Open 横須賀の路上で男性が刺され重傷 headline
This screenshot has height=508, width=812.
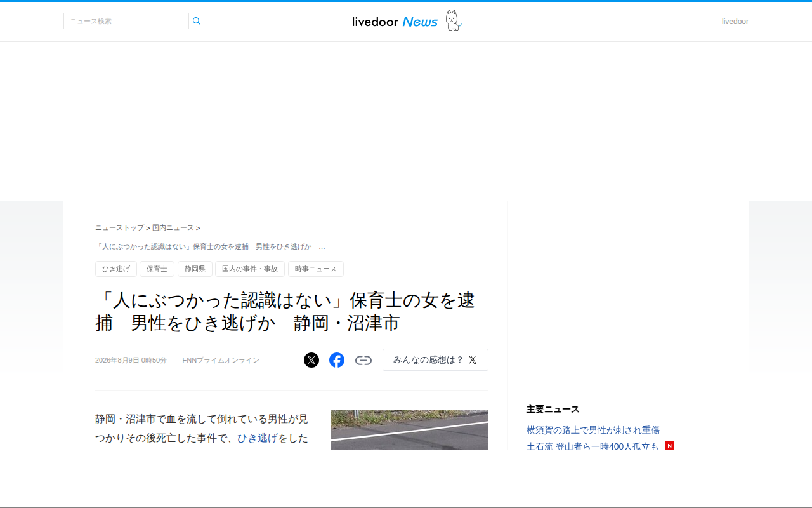pos(593,430)
